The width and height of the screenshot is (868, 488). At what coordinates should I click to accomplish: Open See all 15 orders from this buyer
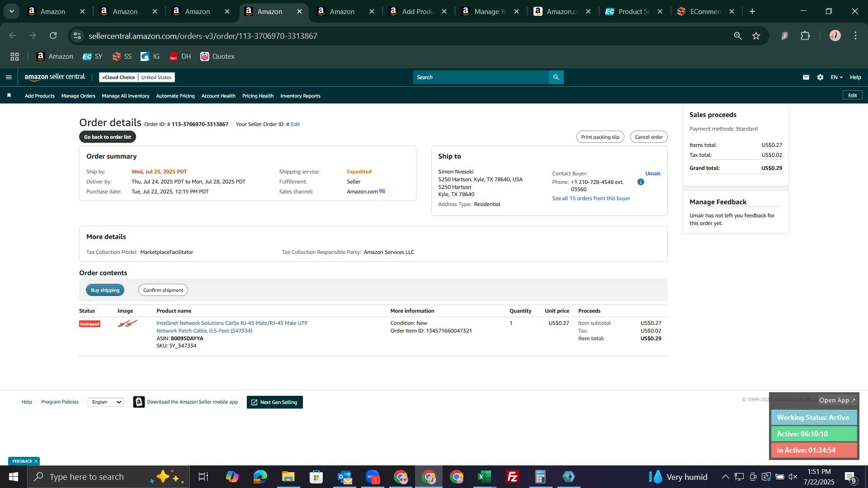[x=591, y=198]
